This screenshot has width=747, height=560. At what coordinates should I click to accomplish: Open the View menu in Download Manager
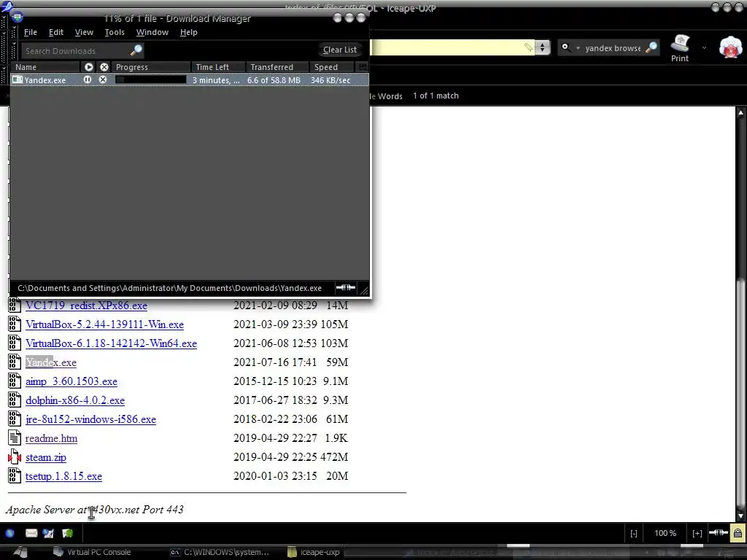pos(84,32)
